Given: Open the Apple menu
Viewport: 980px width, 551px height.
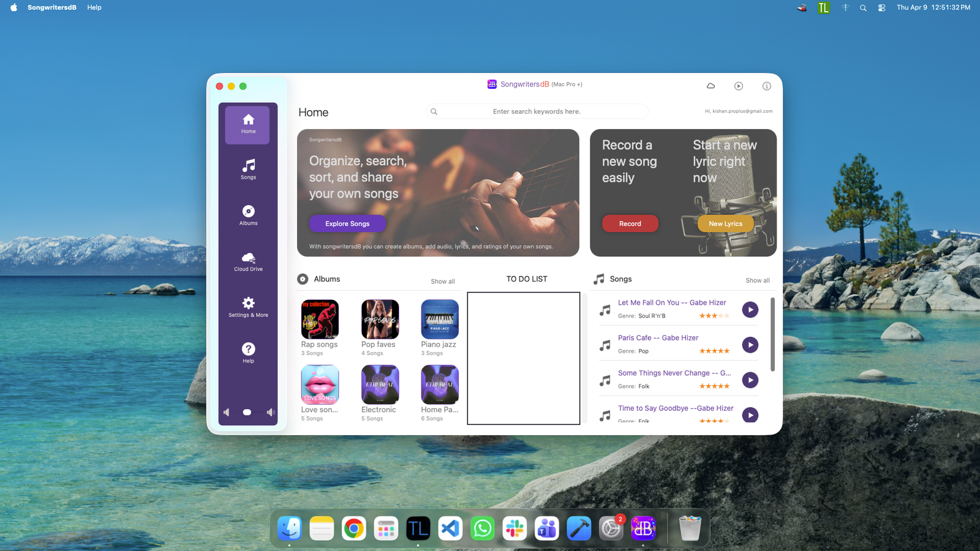Looking at the screenshot, I should tap(13, 7).
